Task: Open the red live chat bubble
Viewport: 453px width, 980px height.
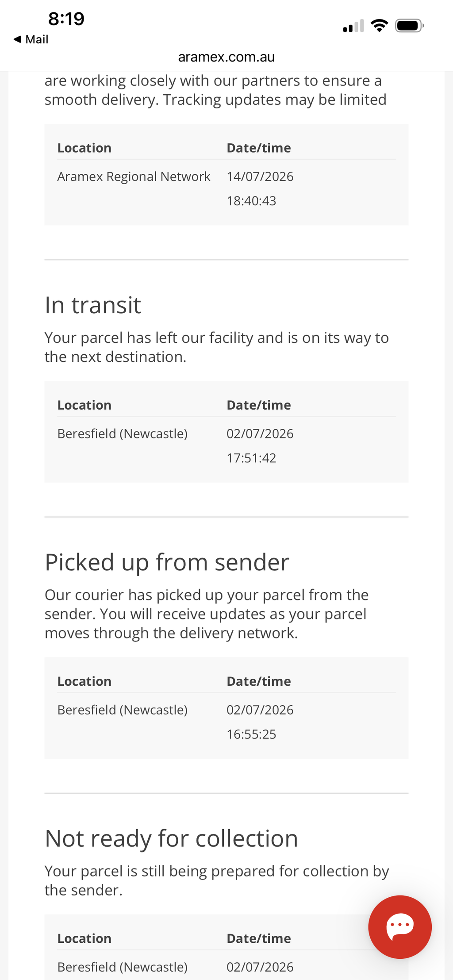Action: pyautogui.click(x=400, y=926)
